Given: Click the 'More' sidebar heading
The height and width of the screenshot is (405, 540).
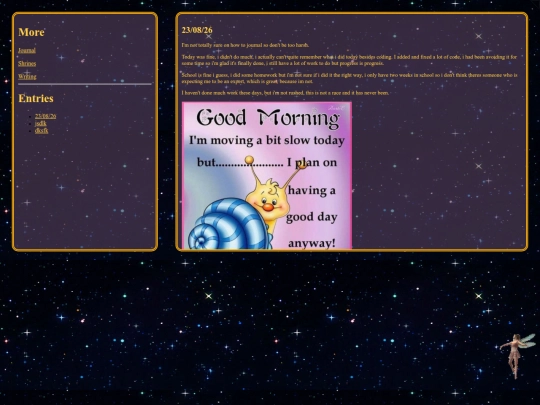Looking at the screenshot, I should click(x=31, y=32).
